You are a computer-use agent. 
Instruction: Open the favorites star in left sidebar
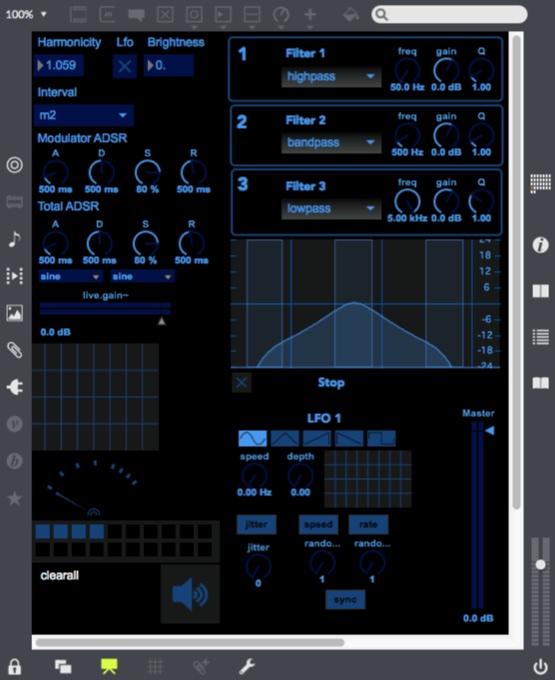click(14, 498)
